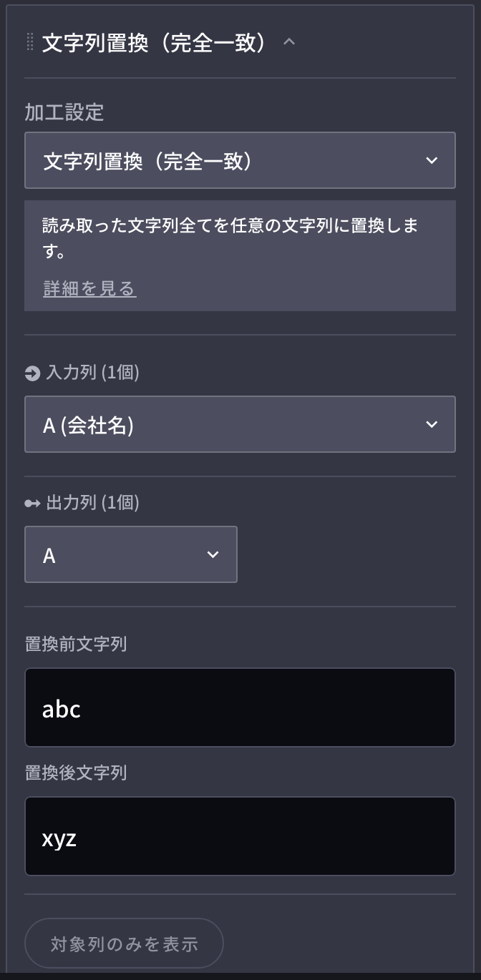The width and height of the screenshot is (481, 980).
Task: Focus the 置換前文字列 field containing abc
Action: pos(240,707)
